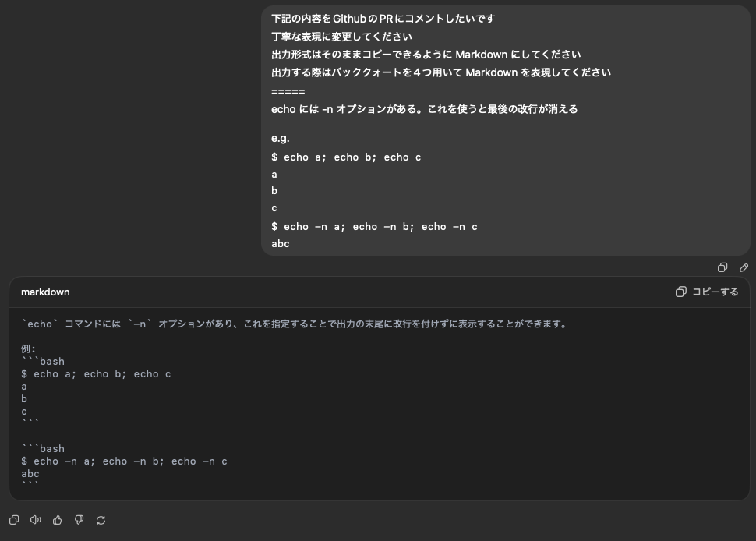Screen dimensions: 756x541
Task: Edit the user message via the pencil icon
Action: click(744, 267)
